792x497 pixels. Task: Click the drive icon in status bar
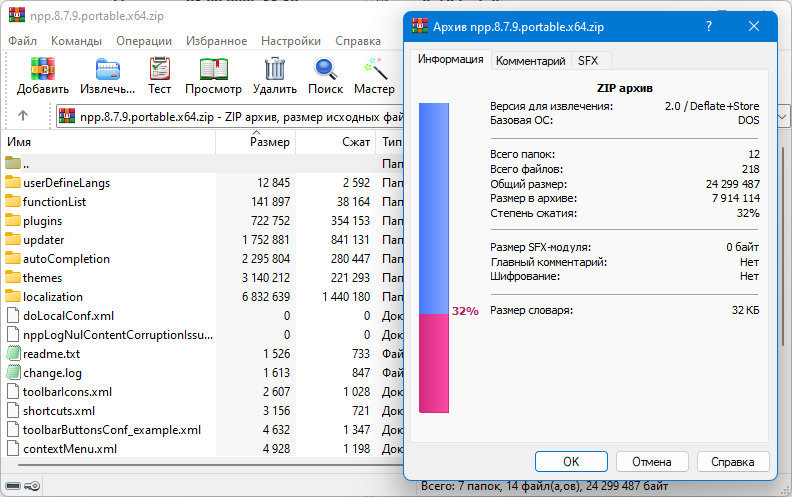(13, 486)
